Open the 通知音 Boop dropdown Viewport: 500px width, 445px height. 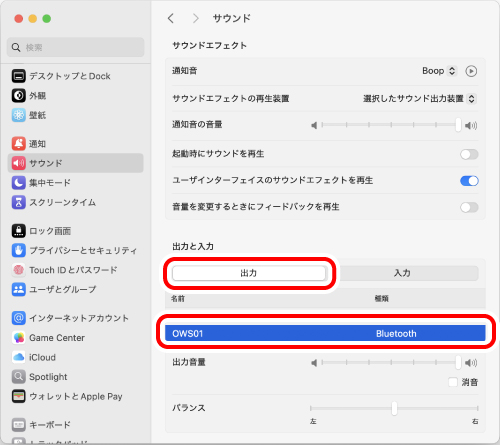point(439,71)
